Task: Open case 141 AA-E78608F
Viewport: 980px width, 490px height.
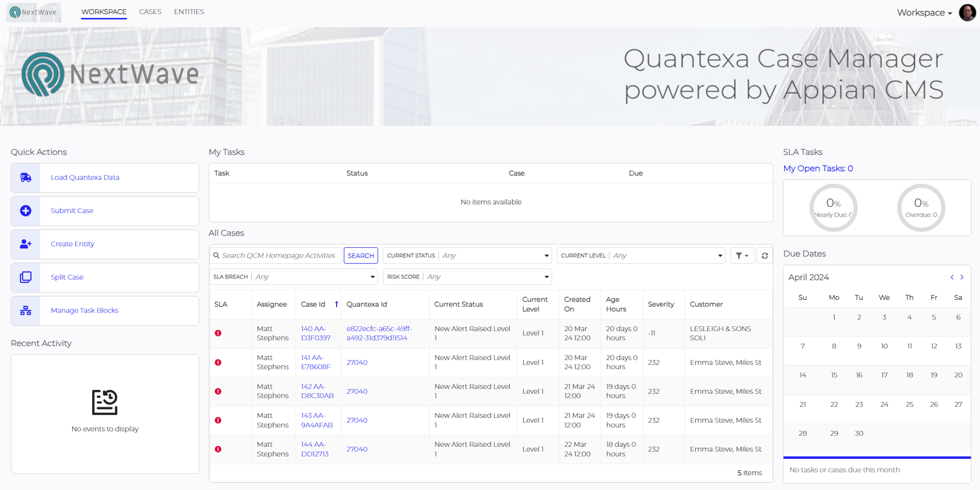Action: tap(316, 363)
